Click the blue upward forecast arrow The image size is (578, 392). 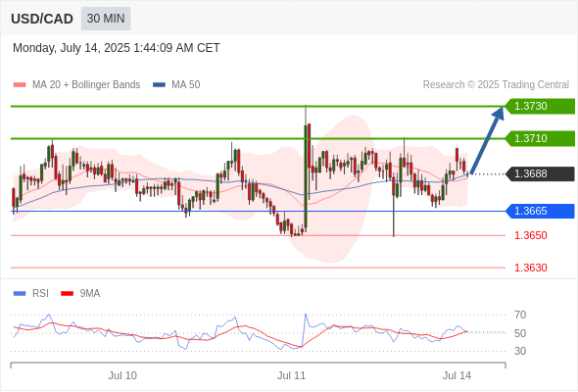click(487, 140)
